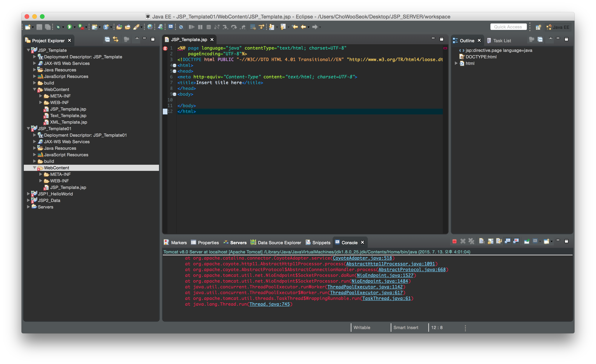The width and height of the screenshot is (596, 364).
Task: Open the Thread.java:745 link in console
Action: point(269,304)
